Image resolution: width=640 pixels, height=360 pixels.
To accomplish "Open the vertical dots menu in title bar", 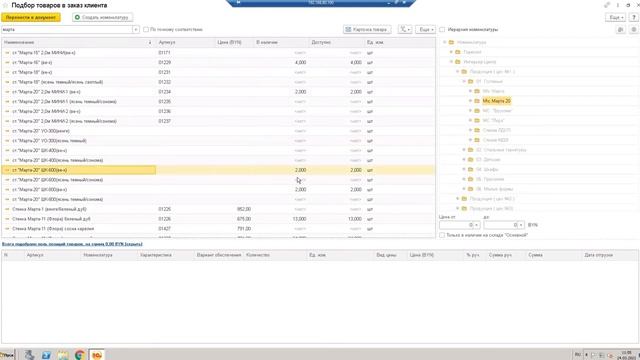I will [x=618, y=5].
